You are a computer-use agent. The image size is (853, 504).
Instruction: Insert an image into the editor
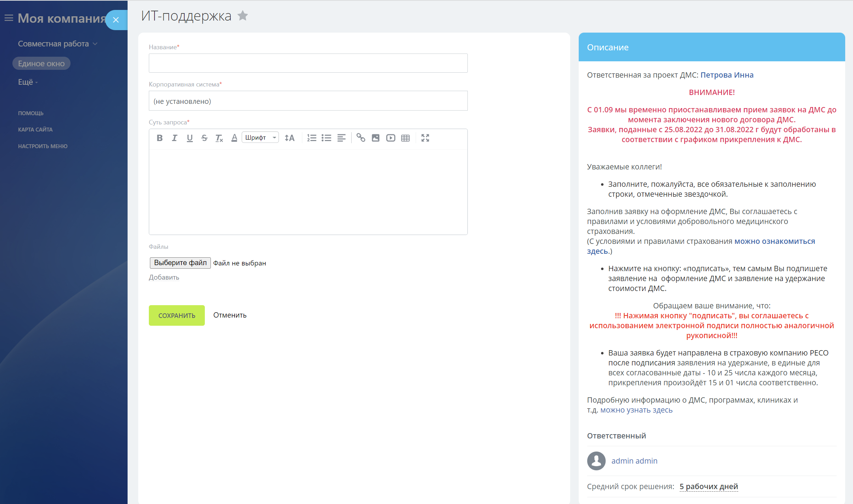coord(376,138)
